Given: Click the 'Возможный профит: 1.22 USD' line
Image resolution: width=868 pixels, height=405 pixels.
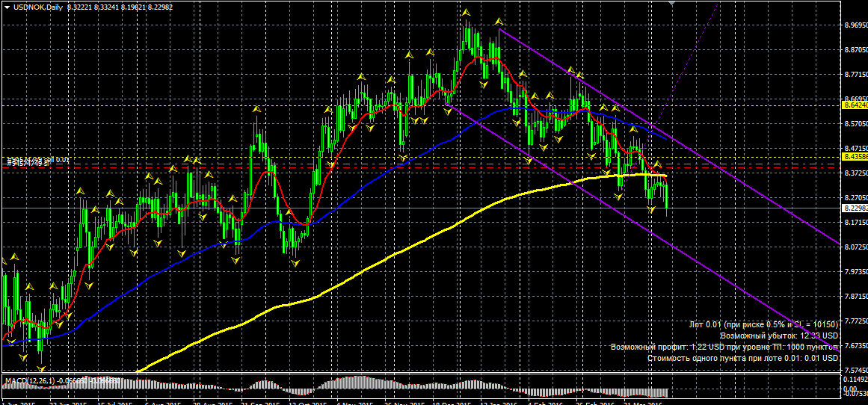Looking at the screenshot, I should (x=724, y=347).
